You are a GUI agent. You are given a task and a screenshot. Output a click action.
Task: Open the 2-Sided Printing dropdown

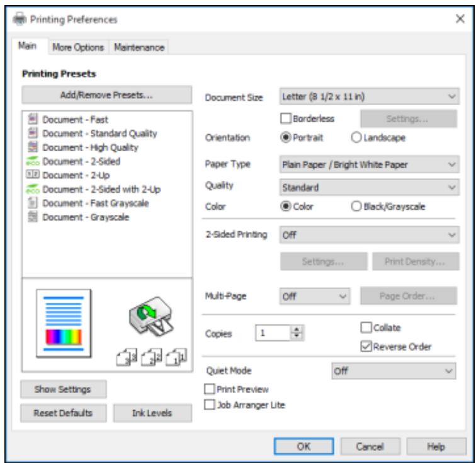(x=369, y=234)
